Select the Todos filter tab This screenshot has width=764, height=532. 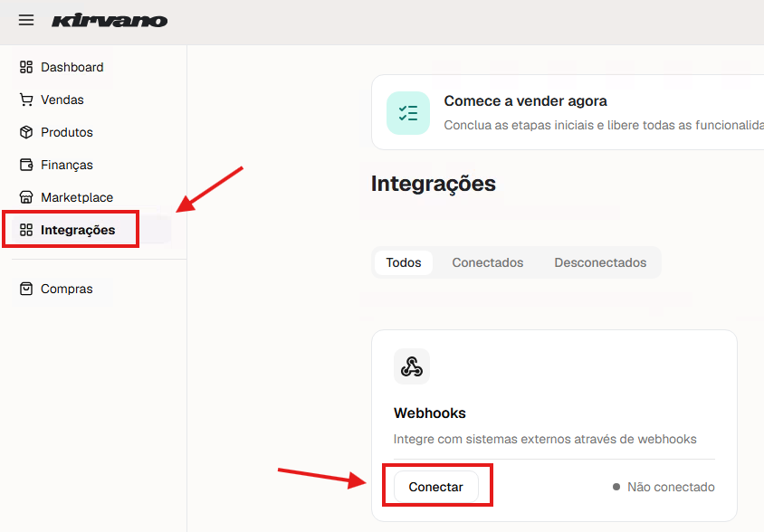pyautogui.click(x=404, y=262)
